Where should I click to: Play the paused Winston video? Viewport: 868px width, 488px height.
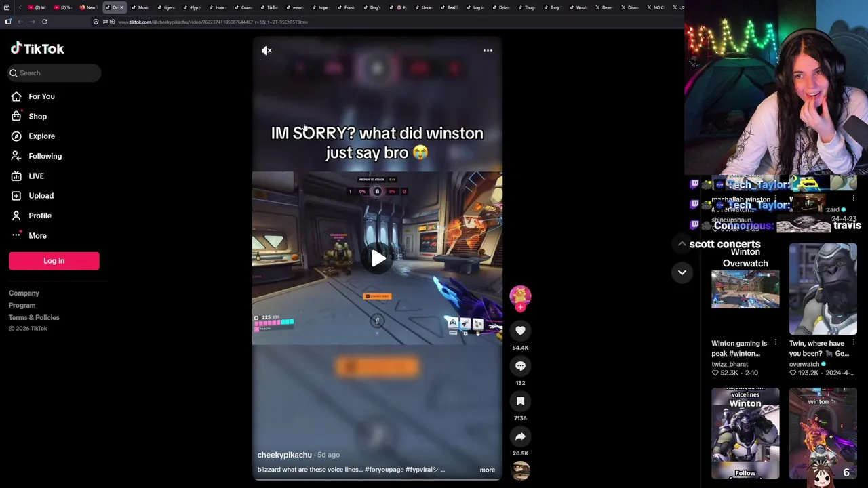click(x=378, y=258)
